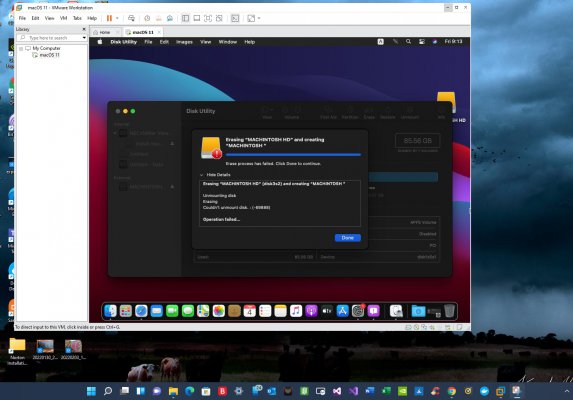The width and height of the screenshot is (573, 400).
Task: Open VMware VM menu
Action: tap(63, 18)
